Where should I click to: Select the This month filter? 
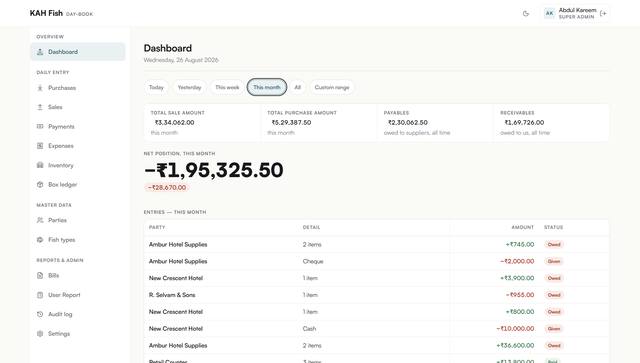[x=267, y=87]
